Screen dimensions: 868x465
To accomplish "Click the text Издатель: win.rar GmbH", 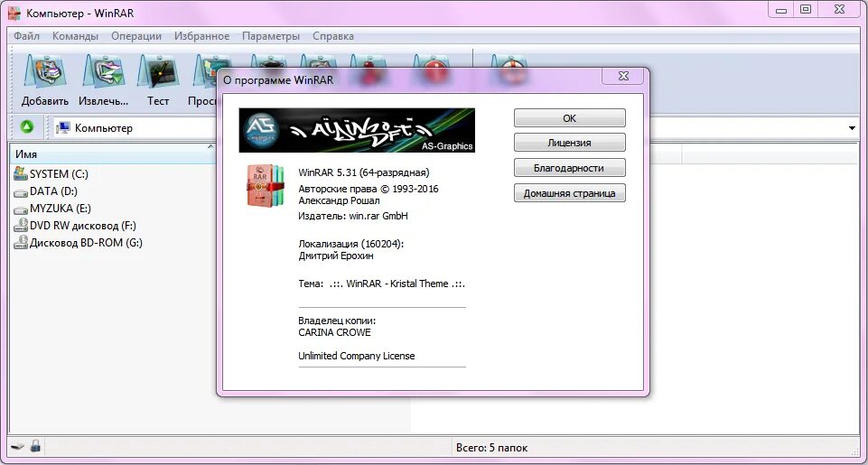I will tap(353, 216).
